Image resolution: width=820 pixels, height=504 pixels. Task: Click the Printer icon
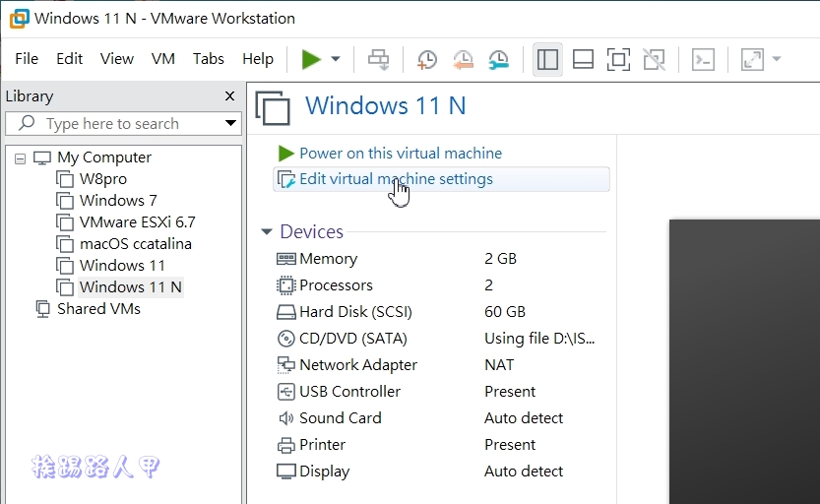pos(286,446)
